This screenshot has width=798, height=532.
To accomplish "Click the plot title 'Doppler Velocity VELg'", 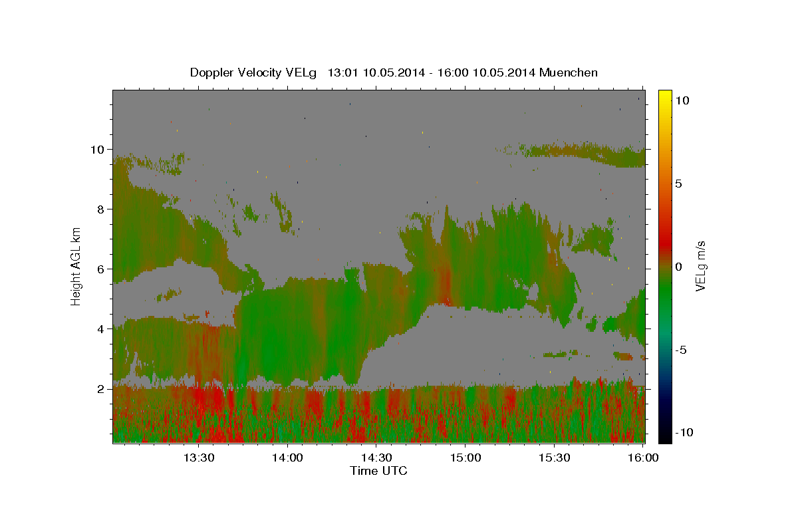I will click(x=253, y=72).
